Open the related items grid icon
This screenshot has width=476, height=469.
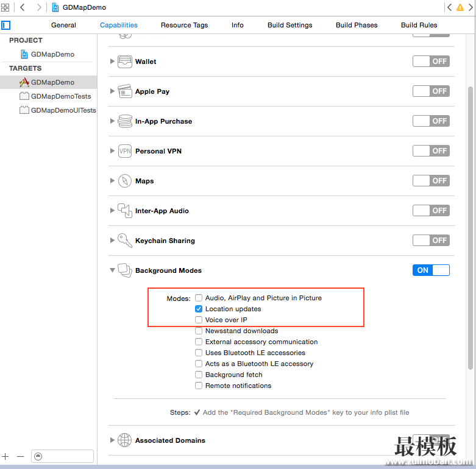[5, 7]
